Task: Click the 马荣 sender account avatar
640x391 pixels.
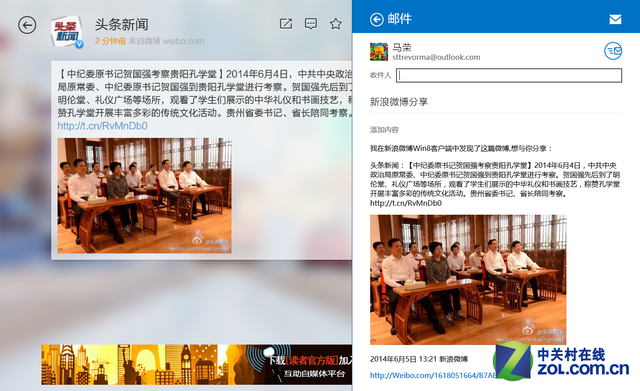Action: click(379, 52)
